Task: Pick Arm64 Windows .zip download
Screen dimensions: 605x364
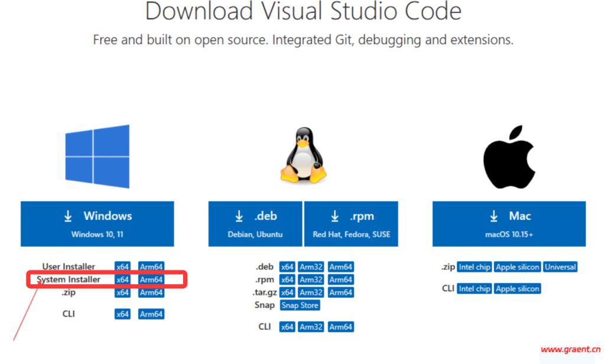Action: (x=151, y=292)
